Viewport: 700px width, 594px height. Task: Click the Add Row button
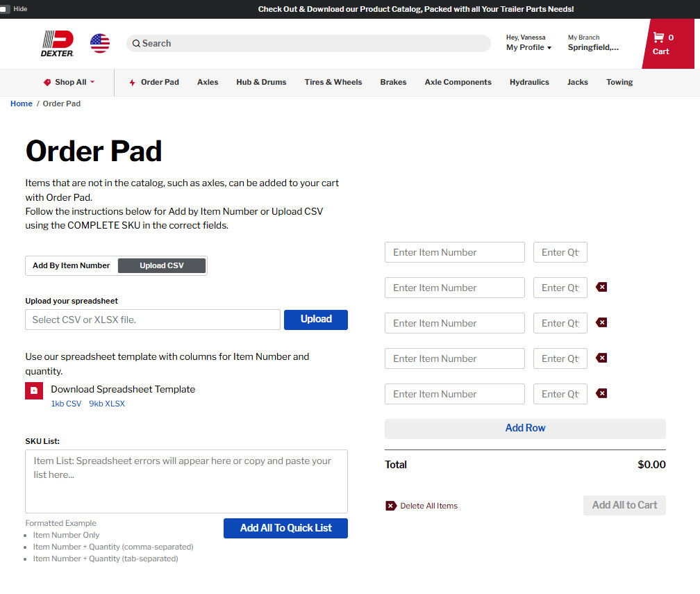(525, 428)
